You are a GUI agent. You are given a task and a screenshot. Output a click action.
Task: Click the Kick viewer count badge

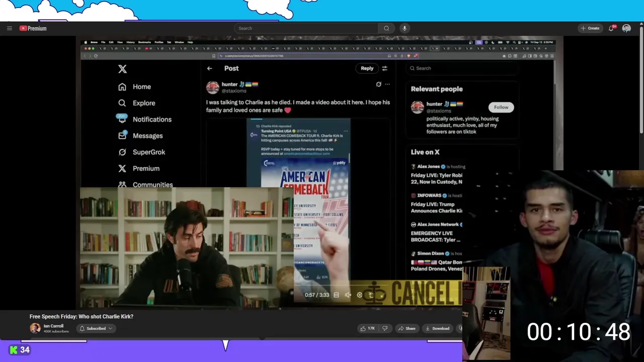20,350
